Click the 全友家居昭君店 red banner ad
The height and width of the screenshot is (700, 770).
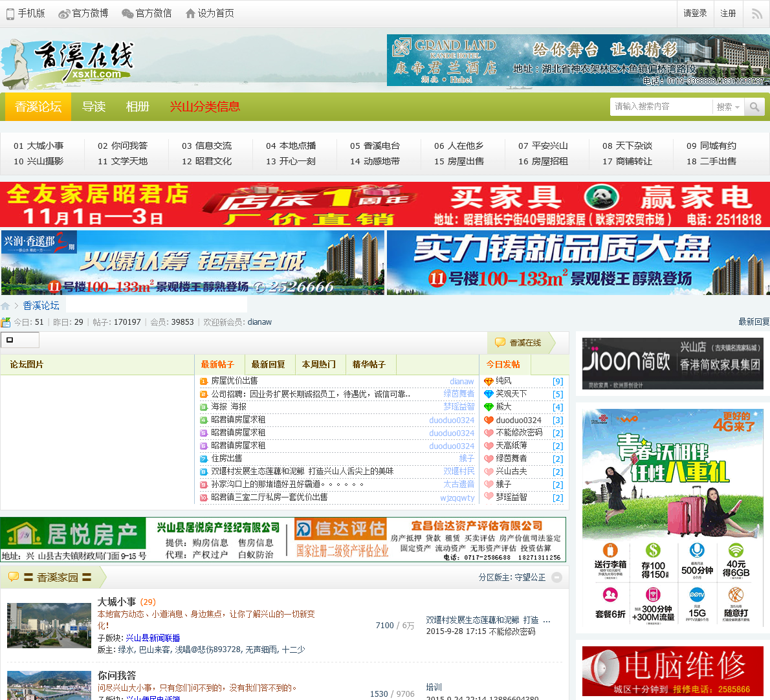point(385,204)
